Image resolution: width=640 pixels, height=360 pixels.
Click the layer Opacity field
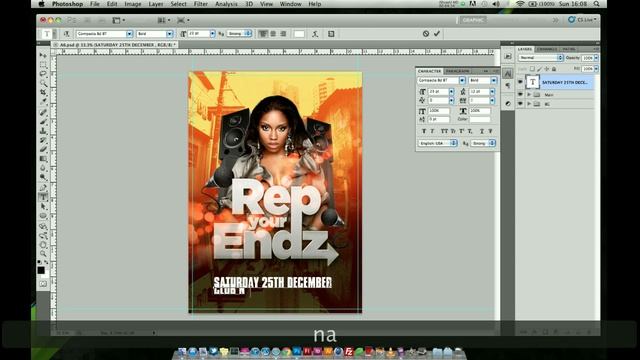pos(587,58)
